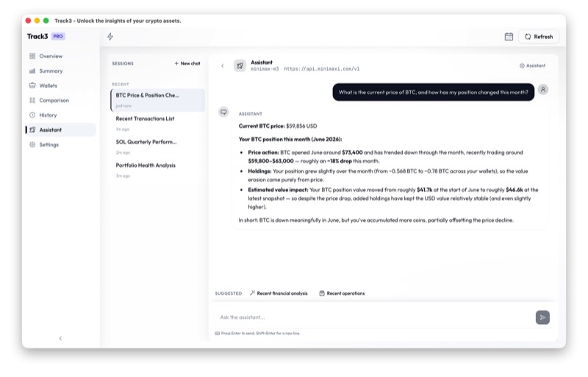The height and width of the screenshot is (377, 588).
Task: Open the calendar icon near Refresh
Action: [x=509, y=37]
